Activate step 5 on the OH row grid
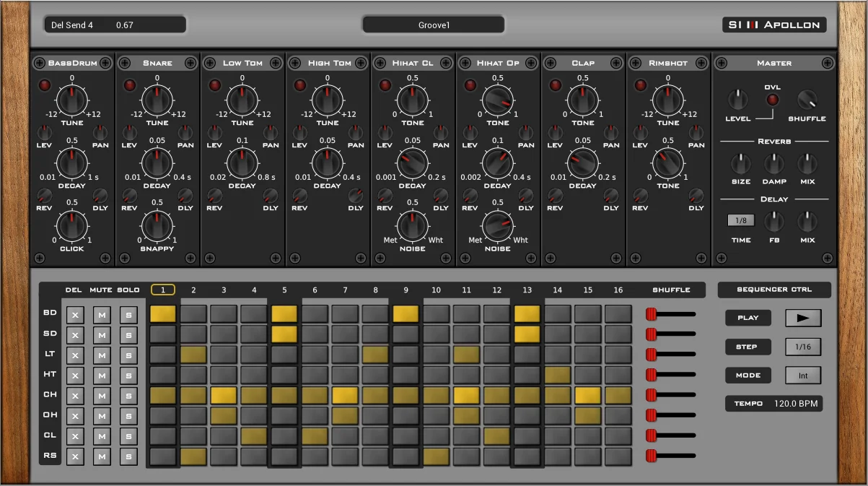This screenshot has width=868, height=486. (x=284, y=415)
